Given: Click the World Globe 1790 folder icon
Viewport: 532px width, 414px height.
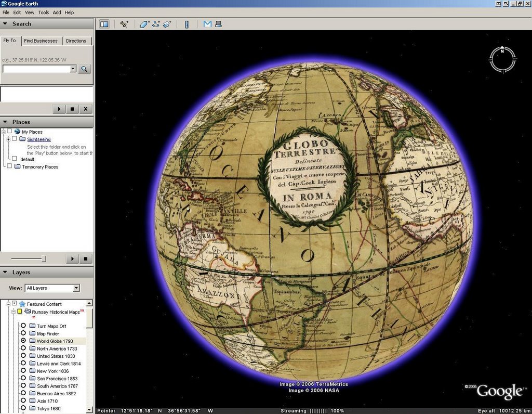Looking at the screenshot, I should click(33, 341).
